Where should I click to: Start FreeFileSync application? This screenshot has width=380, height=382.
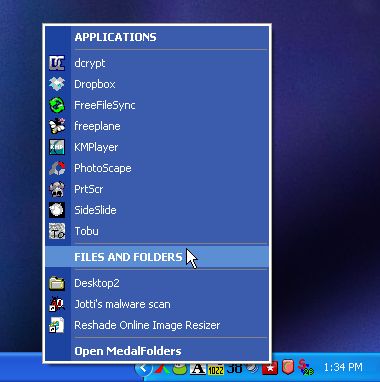(x=157, y=105)
